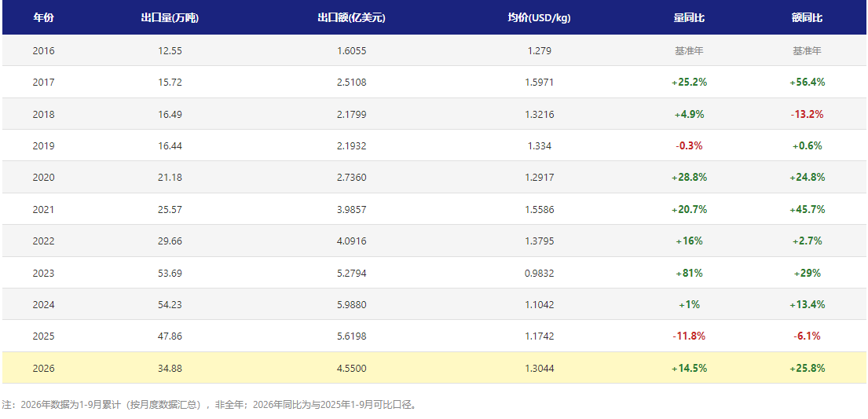Click export value 4.5500
868x419 pixels.
(x=351, y=368)
